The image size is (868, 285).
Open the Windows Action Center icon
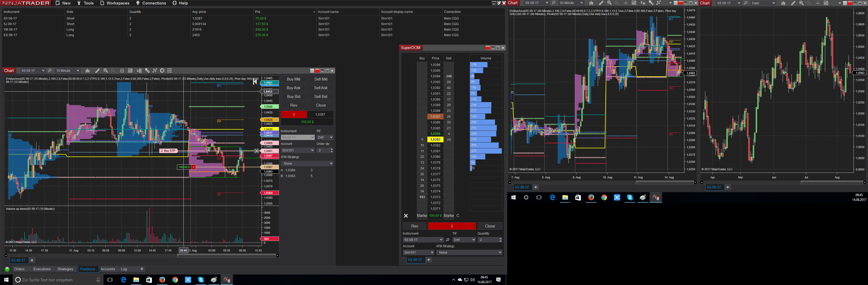(x=498, y=280)
